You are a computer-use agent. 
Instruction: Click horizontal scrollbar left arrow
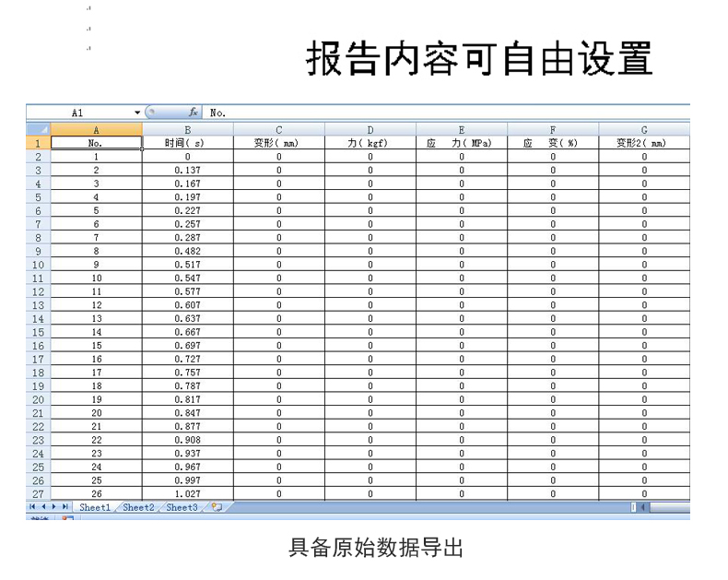click(x=642, y=508)
